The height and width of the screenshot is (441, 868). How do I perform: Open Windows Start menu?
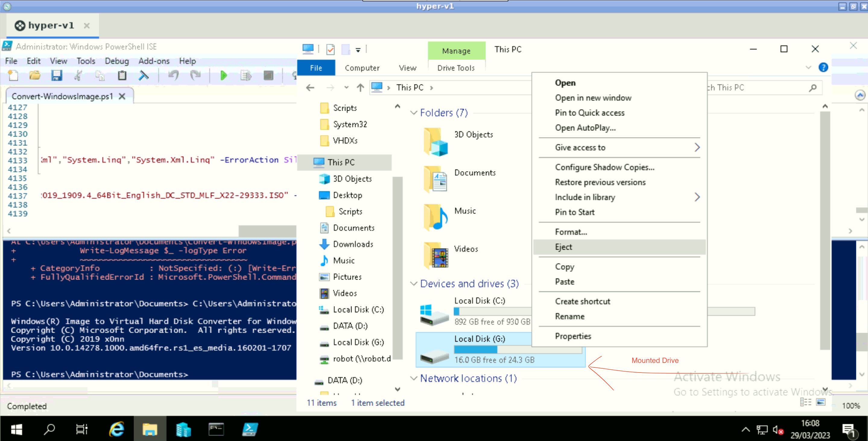click(16, 429)
